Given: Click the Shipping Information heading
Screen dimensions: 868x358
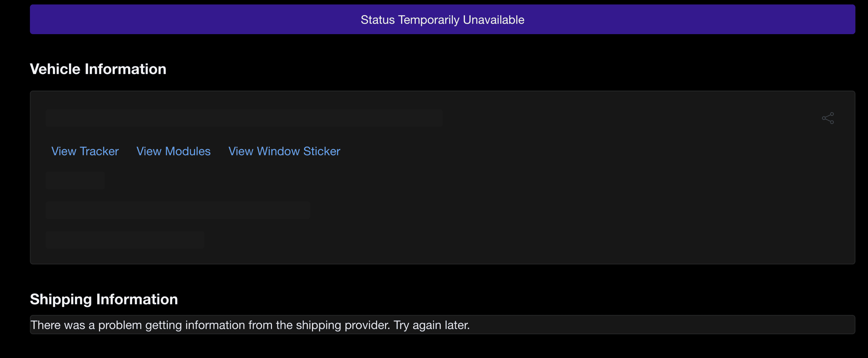Looking at the screenshot, I should (104, 299).
